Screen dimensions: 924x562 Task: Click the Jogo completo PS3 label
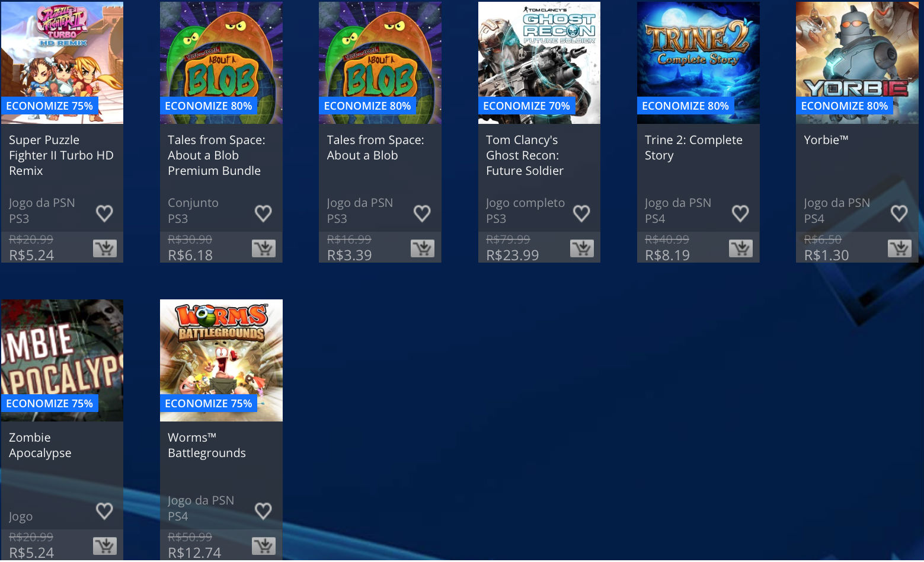click(x=525, y=210)
